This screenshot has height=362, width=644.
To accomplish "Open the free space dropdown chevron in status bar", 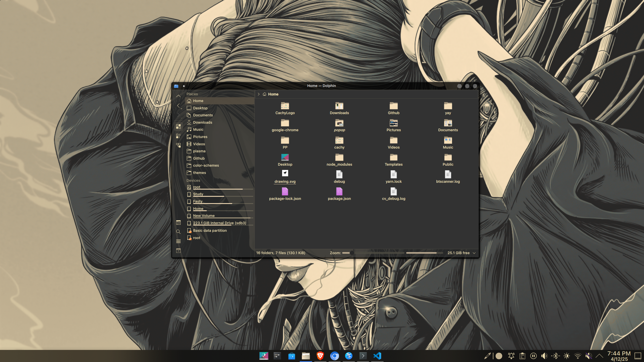I will (x=474, y=253).
